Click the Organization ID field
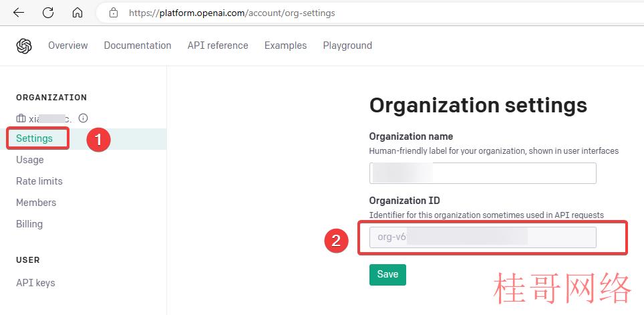The height and width of the screenshot is (315, 644). coord(482,237)
